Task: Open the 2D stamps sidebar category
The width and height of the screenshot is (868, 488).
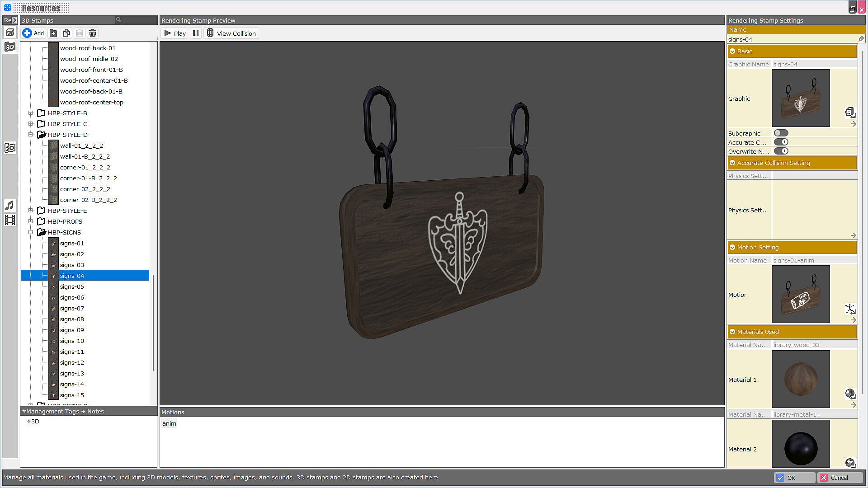Action: [10, 148]
